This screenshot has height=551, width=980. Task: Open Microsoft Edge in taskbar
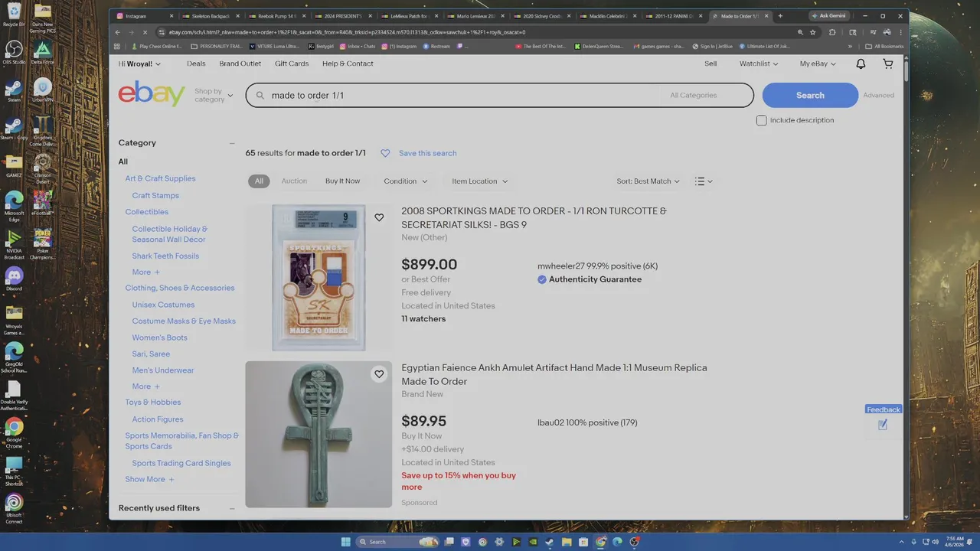tap(616, 542)
